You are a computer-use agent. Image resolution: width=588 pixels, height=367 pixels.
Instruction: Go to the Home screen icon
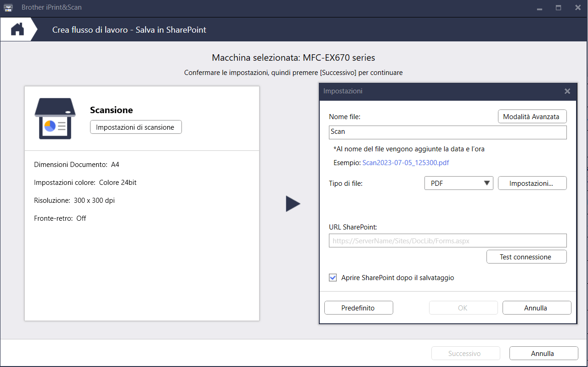click(x=17, y=29)
